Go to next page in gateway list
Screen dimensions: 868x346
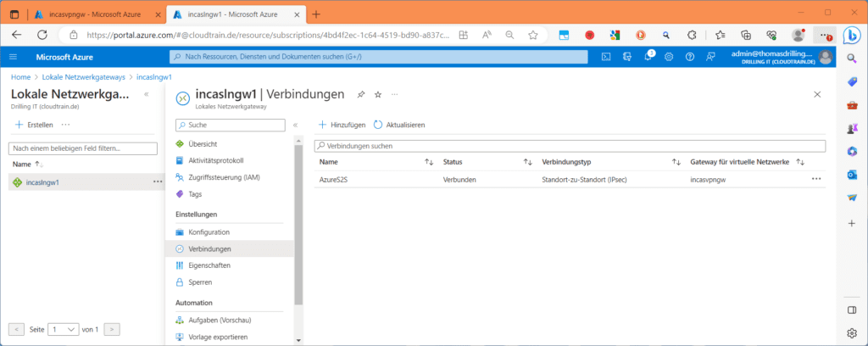pos(113,329)
